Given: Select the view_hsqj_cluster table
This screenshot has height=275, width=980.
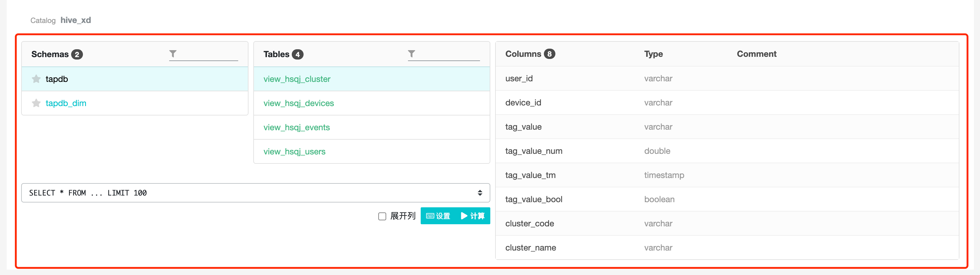Looking at the screenshot, I should pos(297,79).
